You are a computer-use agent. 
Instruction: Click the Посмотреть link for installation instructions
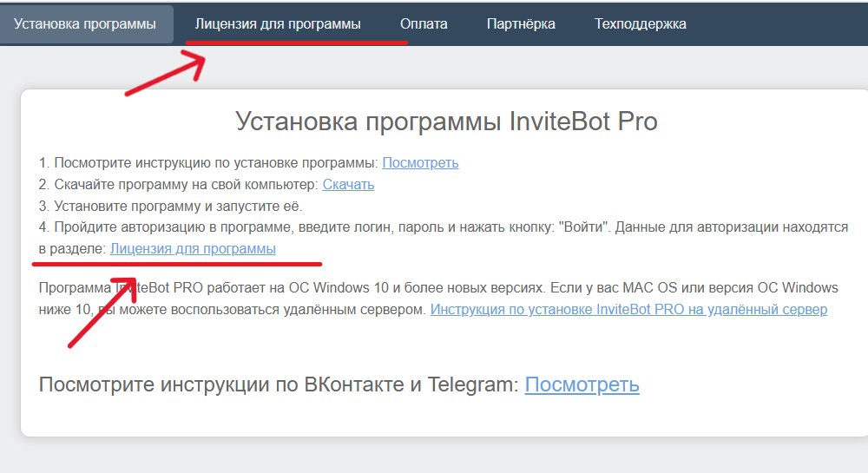tap(420, 162)
